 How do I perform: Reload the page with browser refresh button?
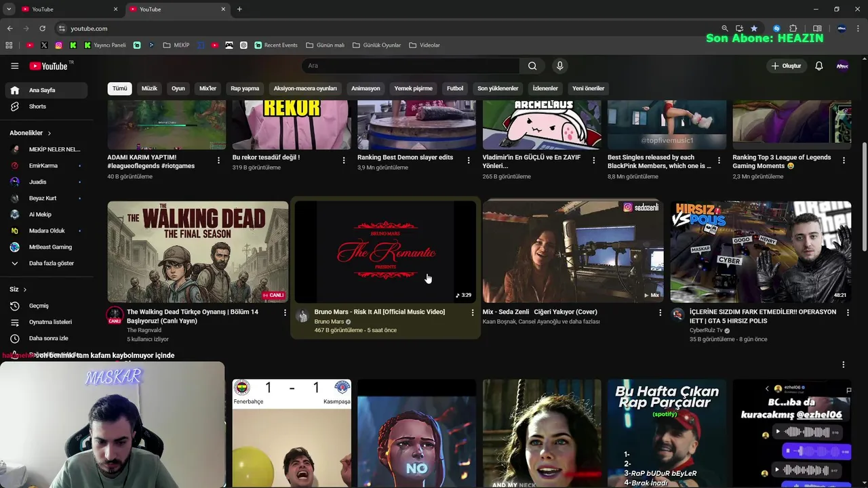tap(42, 28)
